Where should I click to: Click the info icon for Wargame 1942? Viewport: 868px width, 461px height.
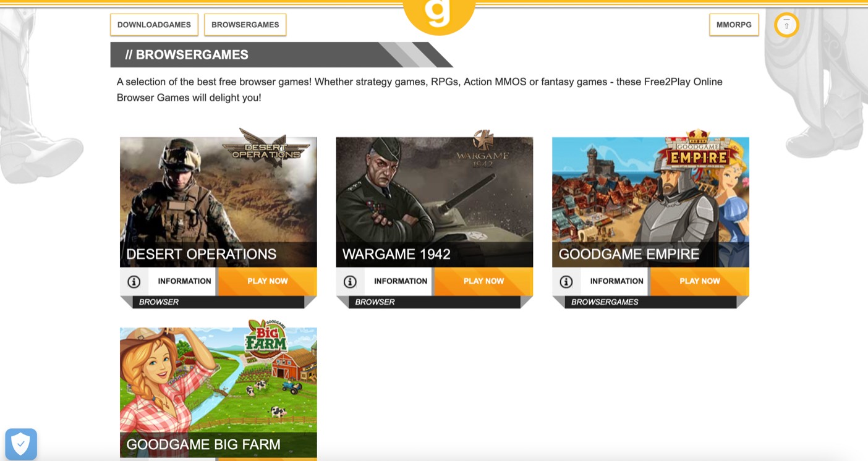[350, 282]
